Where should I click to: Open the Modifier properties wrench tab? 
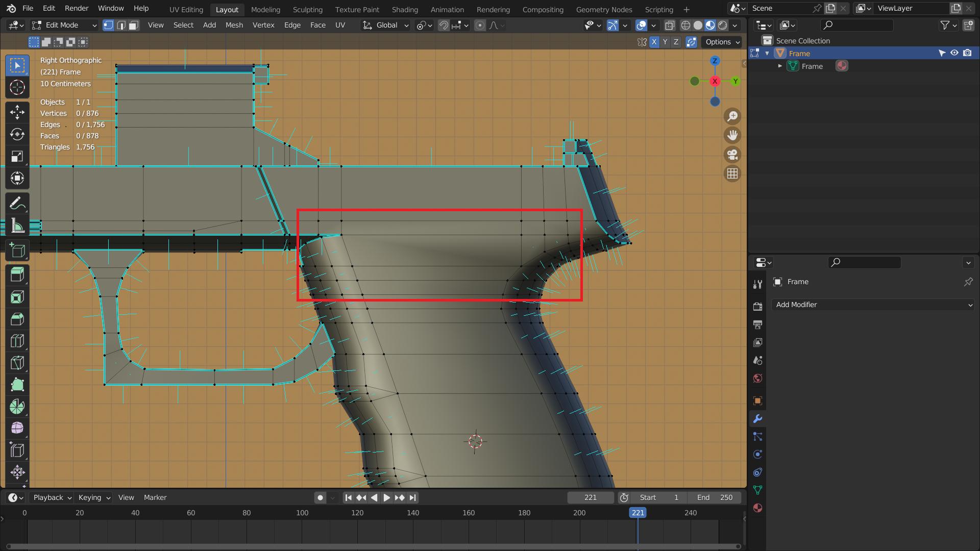coord(757,418)
